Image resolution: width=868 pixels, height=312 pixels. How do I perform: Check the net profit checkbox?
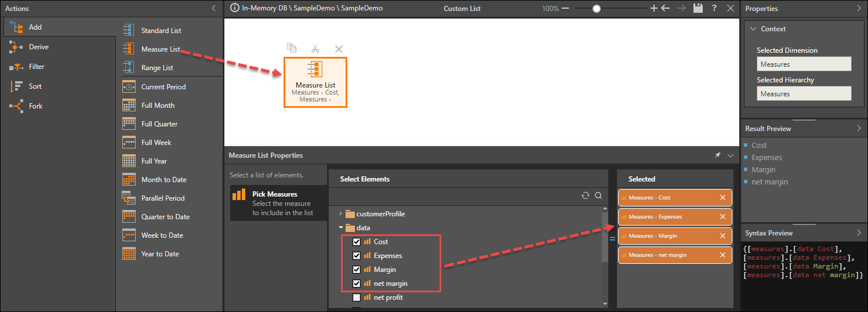[x=357, y=298]
